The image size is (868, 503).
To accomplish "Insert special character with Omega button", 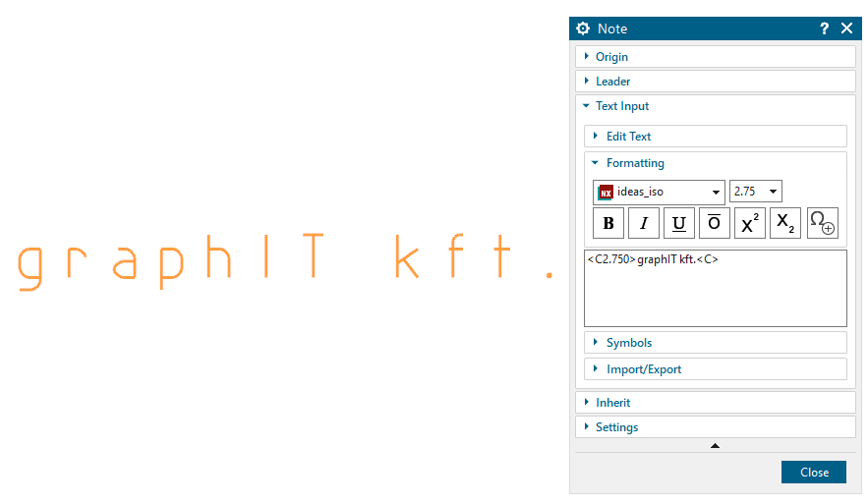I will pos(822,224).
